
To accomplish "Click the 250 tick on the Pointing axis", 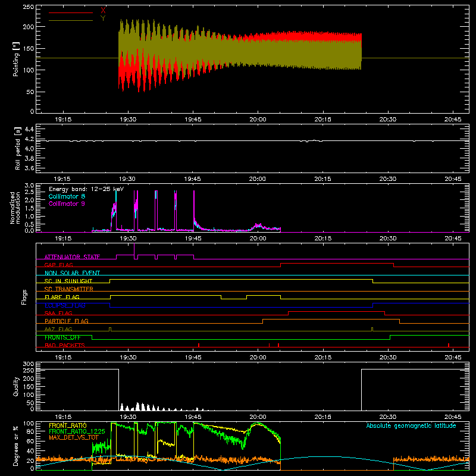I will click(x=28, y=7).
